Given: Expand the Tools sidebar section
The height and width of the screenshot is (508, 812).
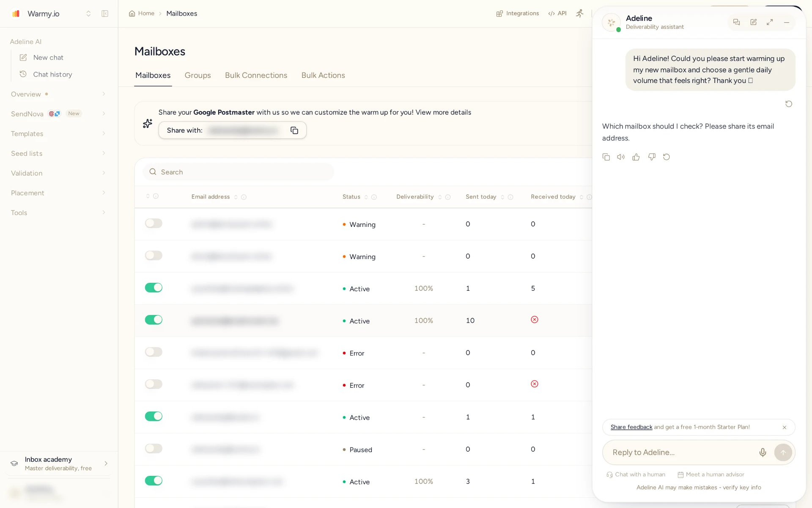Looking at the screenshot, I should click(x=58, y=213).
